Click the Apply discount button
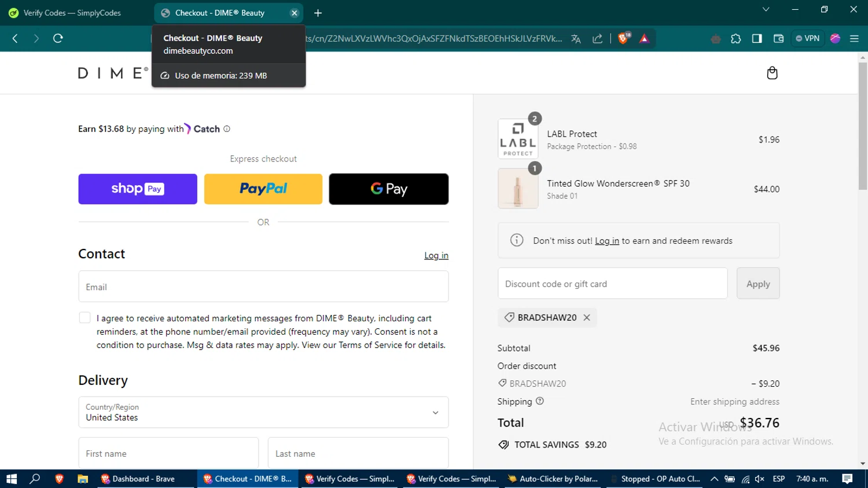 click(x=758, y=284)
